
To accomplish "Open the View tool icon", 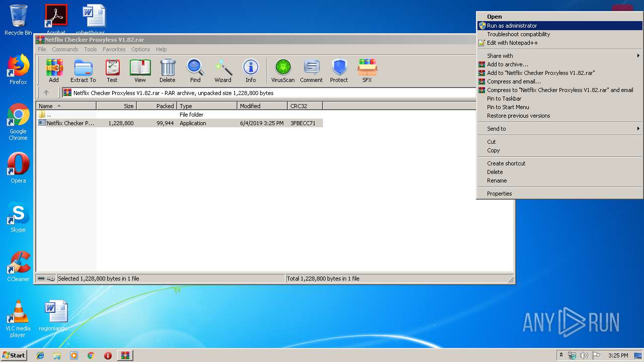I will (x=140, y=70).
